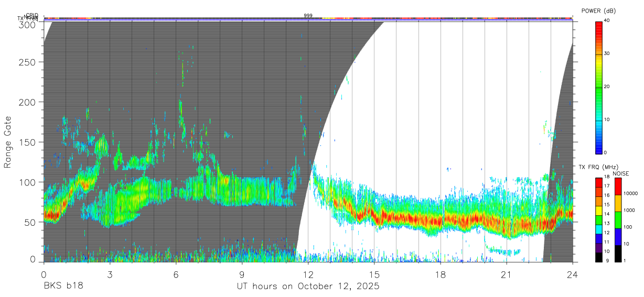Click the 24 tick on UT hours axis
The image size is (644, 297).
point(572,274)
